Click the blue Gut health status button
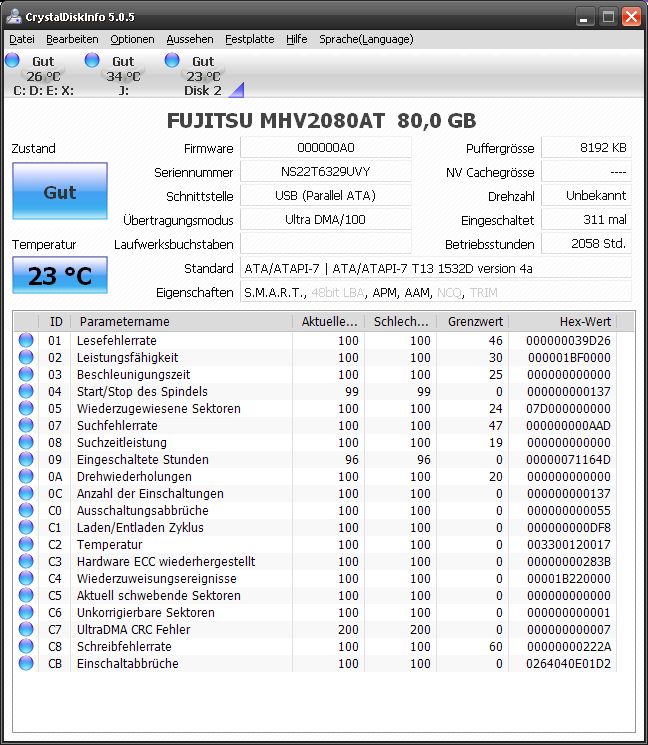 tap(60, 191)
